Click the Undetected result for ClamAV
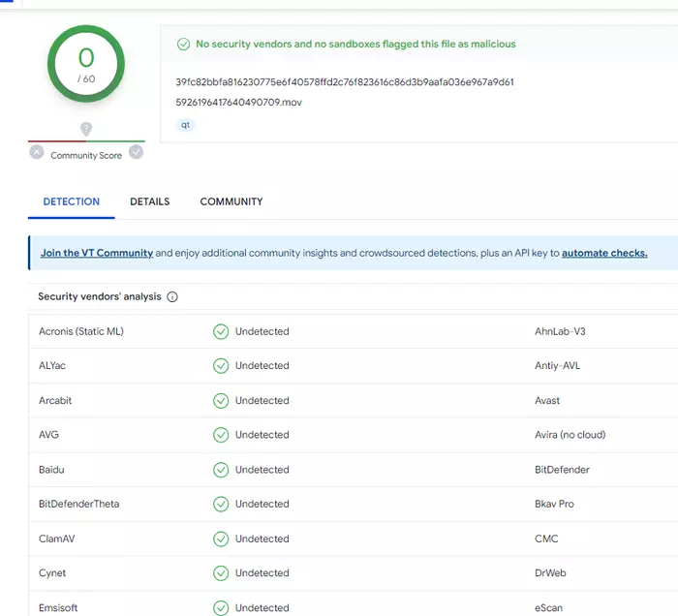The height and width of the screenshot is (616, 678). 262,539
